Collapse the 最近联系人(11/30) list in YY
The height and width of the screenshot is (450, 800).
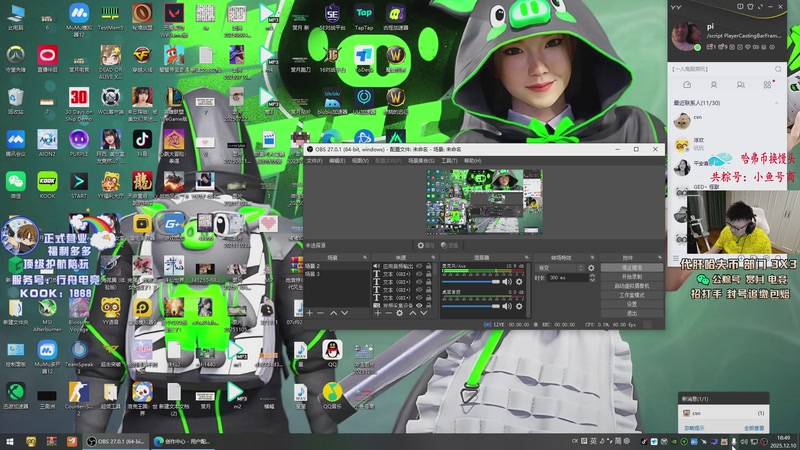[x=777, y=103]
